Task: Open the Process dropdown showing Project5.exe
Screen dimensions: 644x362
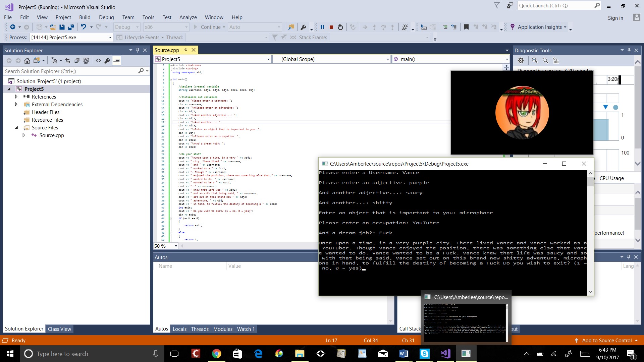Action: pos(71,38)
